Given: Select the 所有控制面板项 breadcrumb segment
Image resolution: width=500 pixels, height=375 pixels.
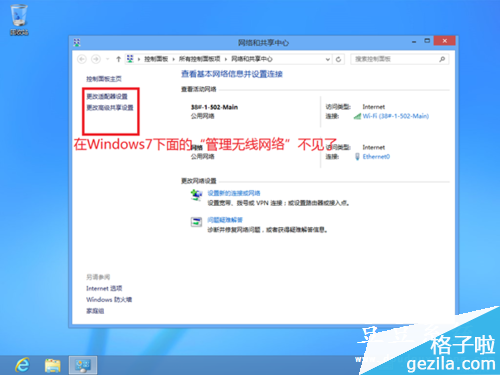Looking at the screenshot, I should click(x=199, y=59).
